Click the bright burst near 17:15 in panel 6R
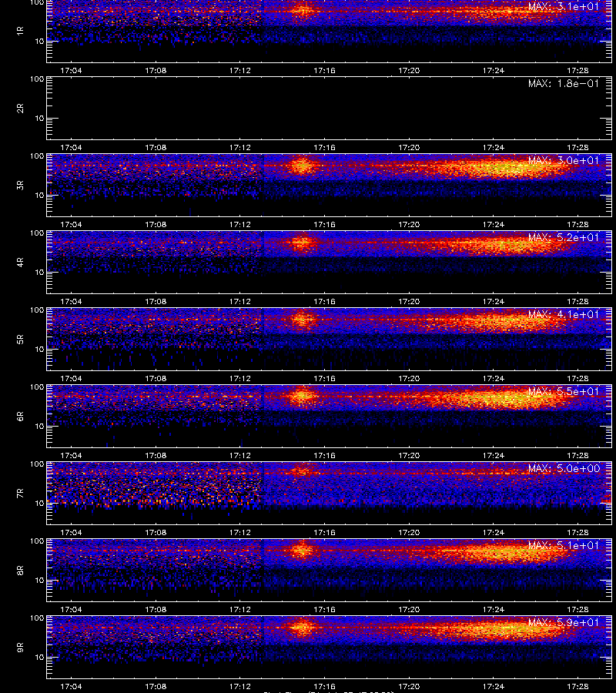The image size is (616, 693). (x=303, y=395)
